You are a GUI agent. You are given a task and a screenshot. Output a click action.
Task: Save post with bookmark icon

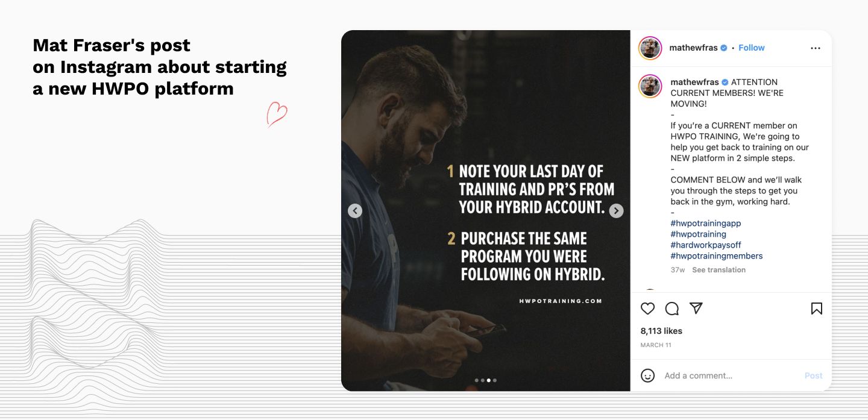pyautogui.click(x=816, y=309)
